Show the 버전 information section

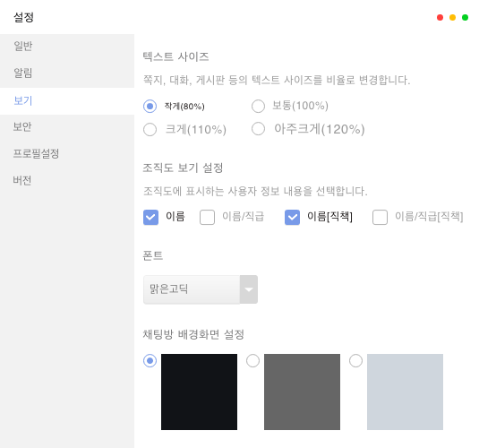click(67, 180)
